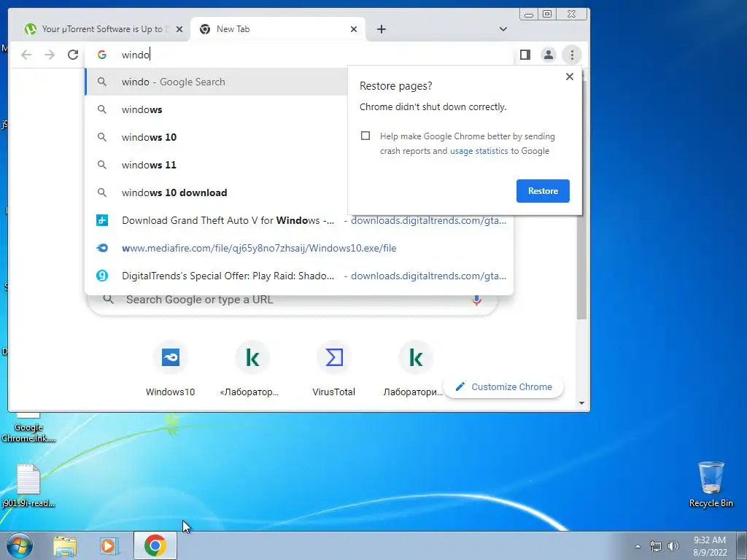Open File Explorer from taskbar
The image size is (747, 560).
coord(65,545)
